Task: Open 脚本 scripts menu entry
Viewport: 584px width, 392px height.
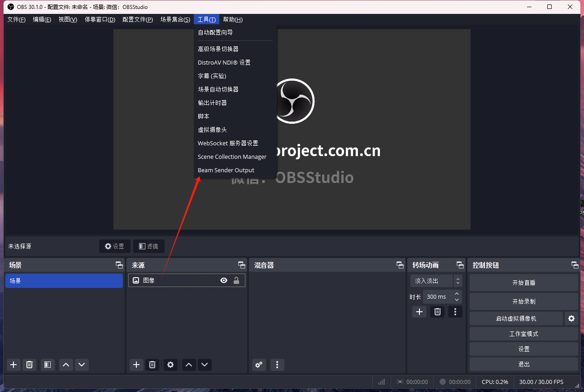Action: 236,116
